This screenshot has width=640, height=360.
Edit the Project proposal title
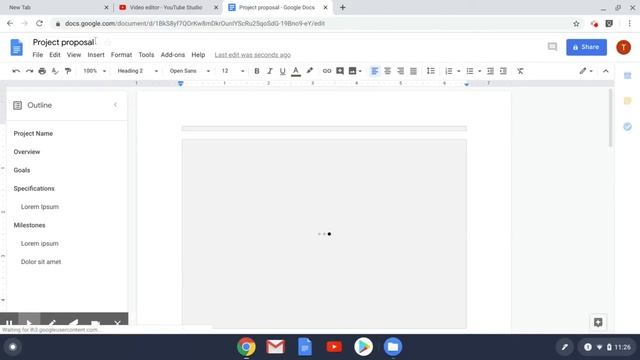coord(63,42)
